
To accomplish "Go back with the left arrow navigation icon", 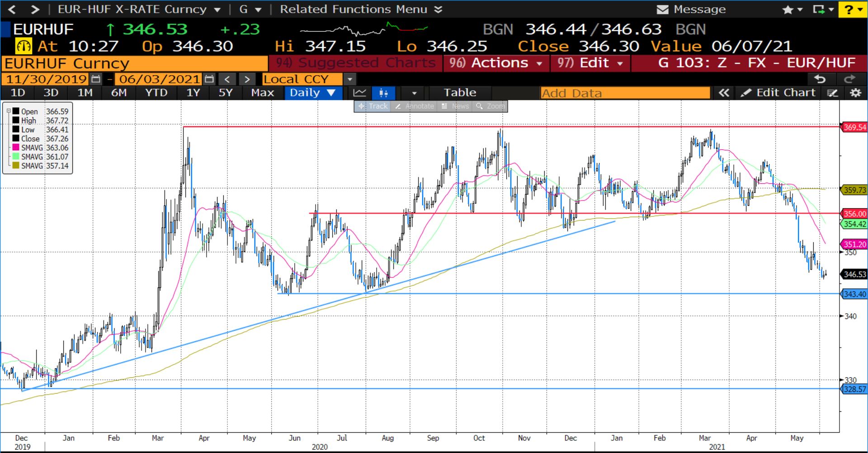I will click(12, 9).
